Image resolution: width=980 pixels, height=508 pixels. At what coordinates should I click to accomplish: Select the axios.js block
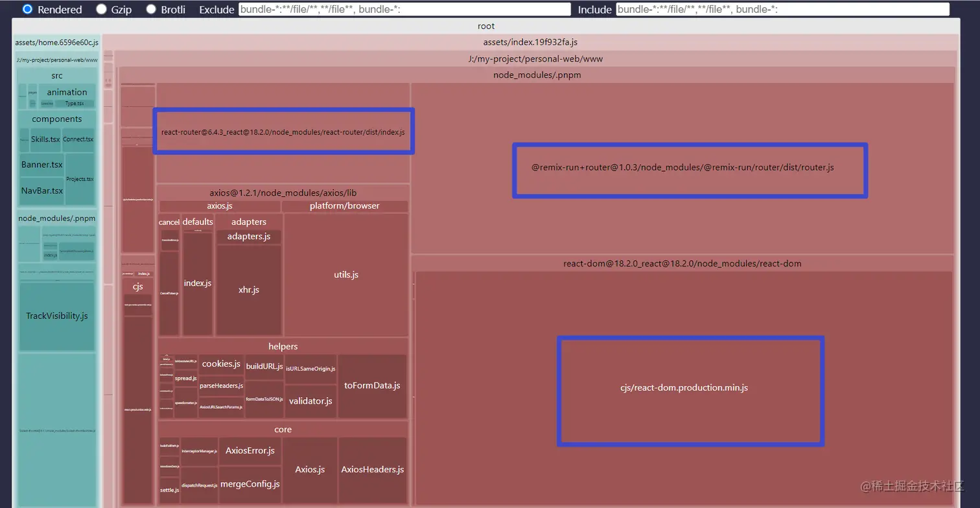[220, 206]
